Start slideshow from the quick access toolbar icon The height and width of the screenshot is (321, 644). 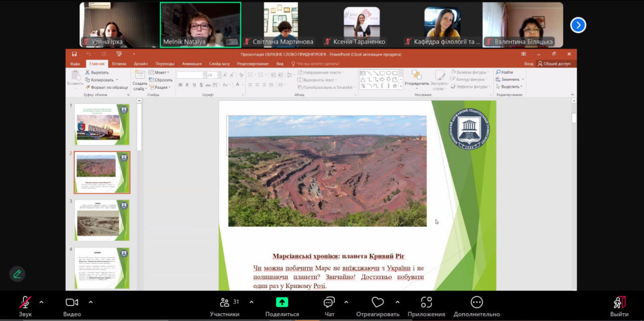click(119, 54)
